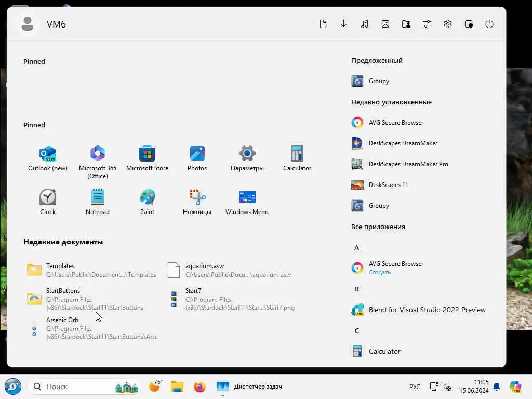Viewport: 532px width, 399px height.
Task: Open the Photos pinned app
Action: tap(197, 159)
